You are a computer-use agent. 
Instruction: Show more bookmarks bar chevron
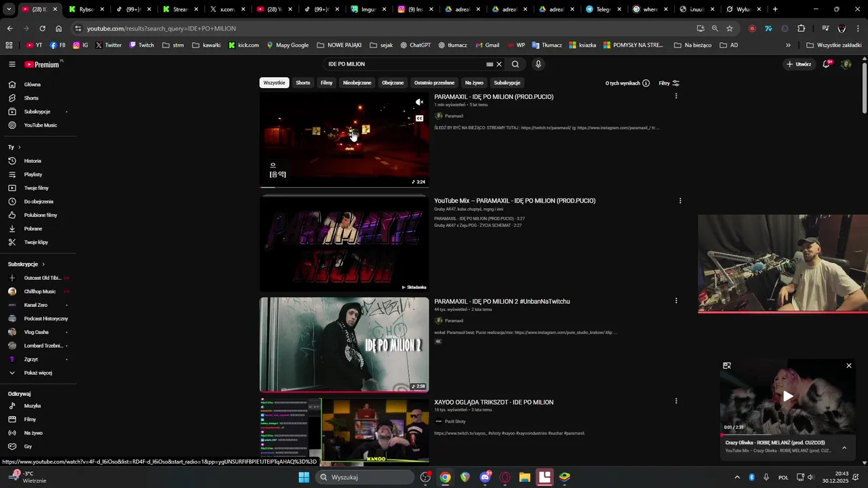point(788,45)
